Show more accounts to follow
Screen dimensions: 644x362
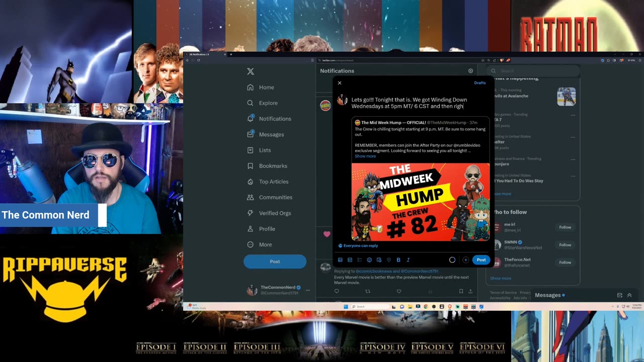pyautogui.click(x=501, y=279)
